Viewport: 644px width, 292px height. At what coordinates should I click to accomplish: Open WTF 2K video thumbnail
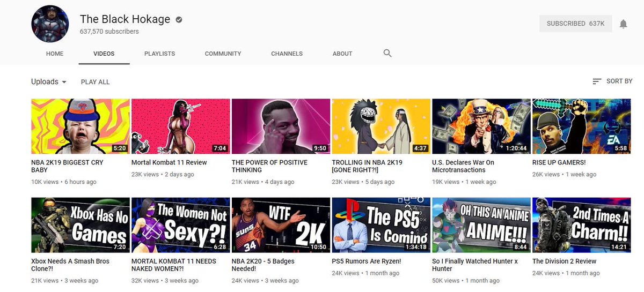[x=281, y=225]
